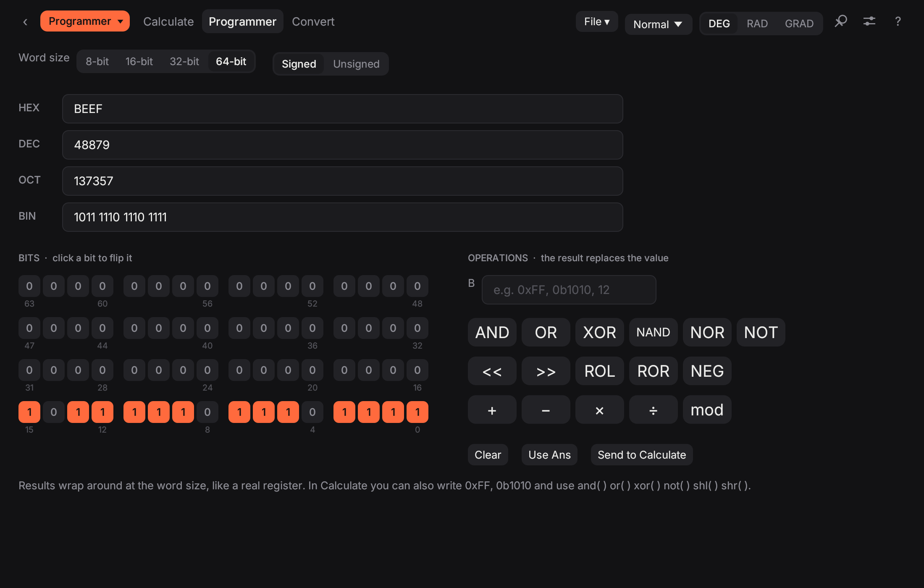Click the HEX value field
This screenshot has width=924, height=588.
(x=343, y=109)
